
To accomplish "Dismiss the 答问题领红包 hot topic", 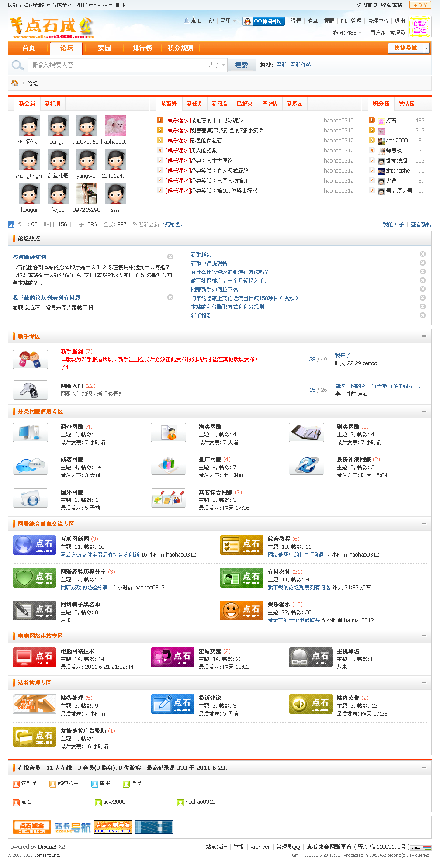I will pyautogui.click(x=170, y=257).
